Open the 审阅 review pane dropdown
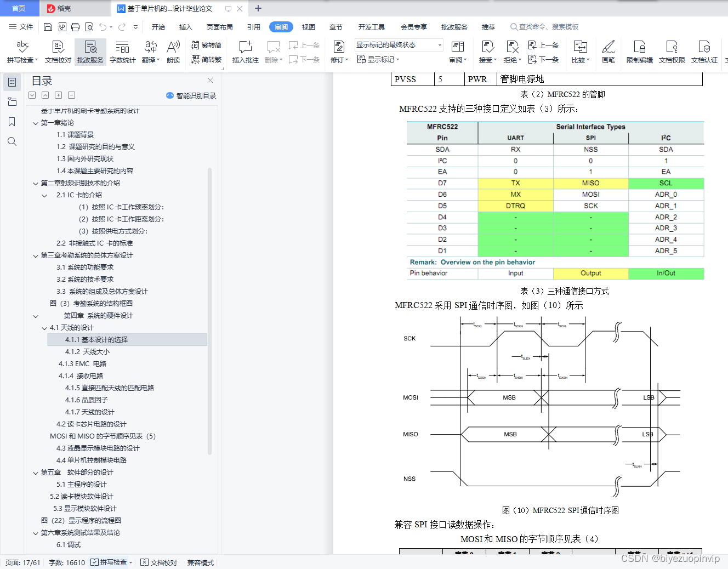Image resolution: width=728 pixels, height=569 pixels. tap(458, 52)
